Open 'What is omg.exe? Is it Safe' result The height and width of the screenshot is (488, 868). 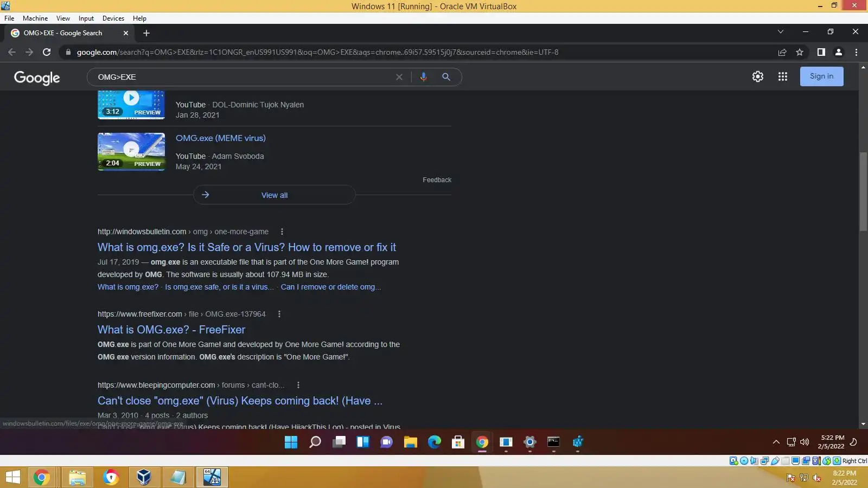247,247
